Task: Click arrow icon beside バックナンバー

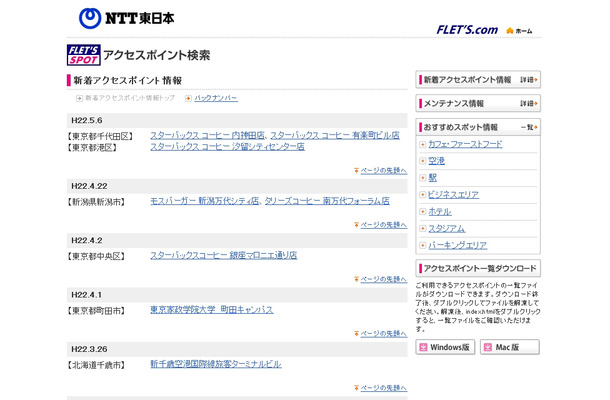Action: pos(188,98)
